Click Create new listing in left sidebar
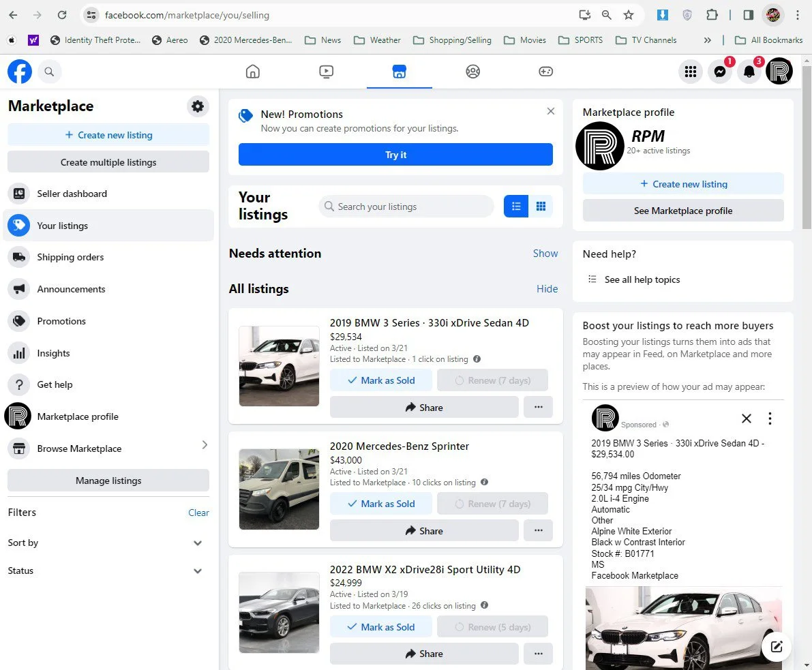The height and width of the screenshot is (670, 812). coord(108,135)
